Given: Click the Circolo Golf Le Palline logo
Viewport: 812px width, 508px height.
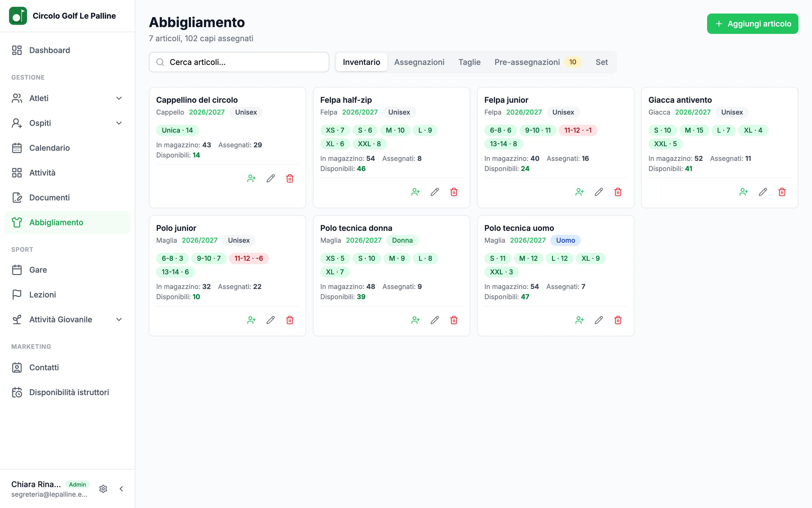Looking at the screenshot, I should pyautogui.click(x=18, y=16).
